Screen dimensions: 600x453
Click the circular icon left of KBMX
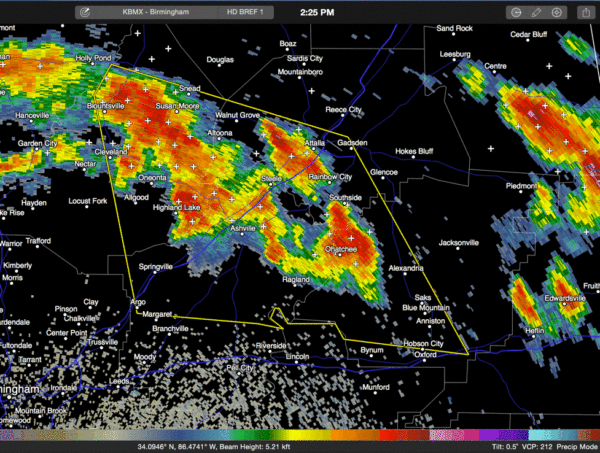tap(85, 13)
